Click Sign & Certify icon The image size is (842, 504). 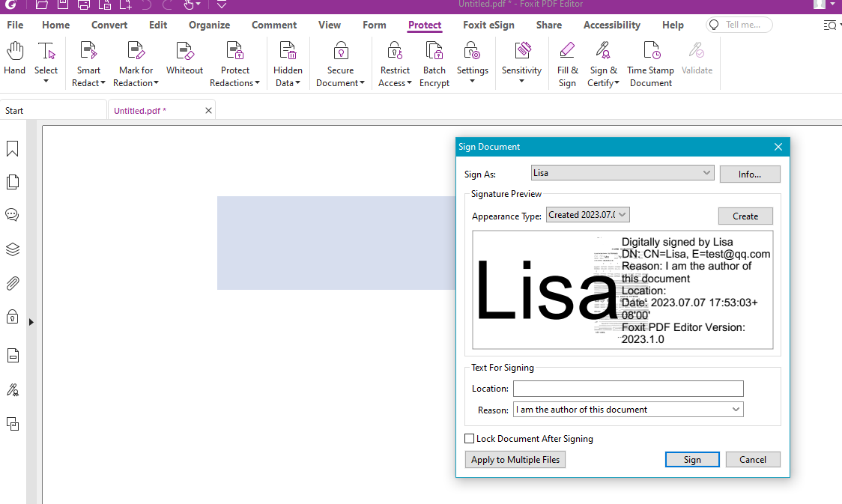tap(603, 52)
